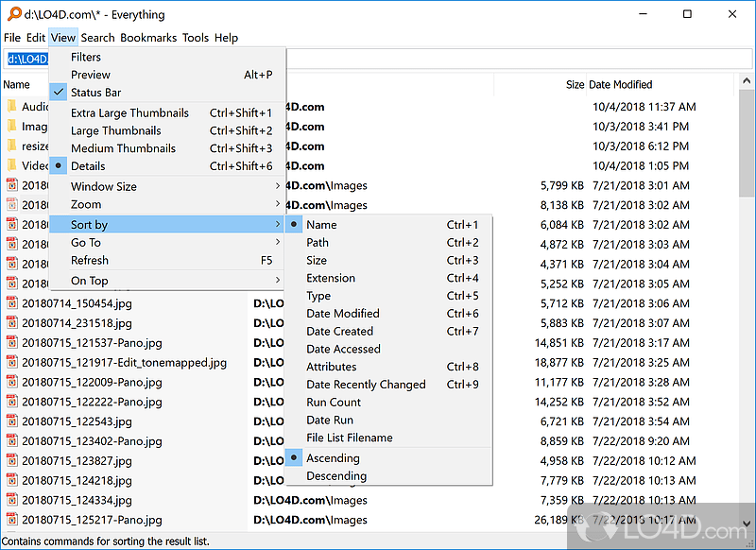Screen dimensions: 756x550
Task: Expand the Zoom submenu
Action: (167, 204)
